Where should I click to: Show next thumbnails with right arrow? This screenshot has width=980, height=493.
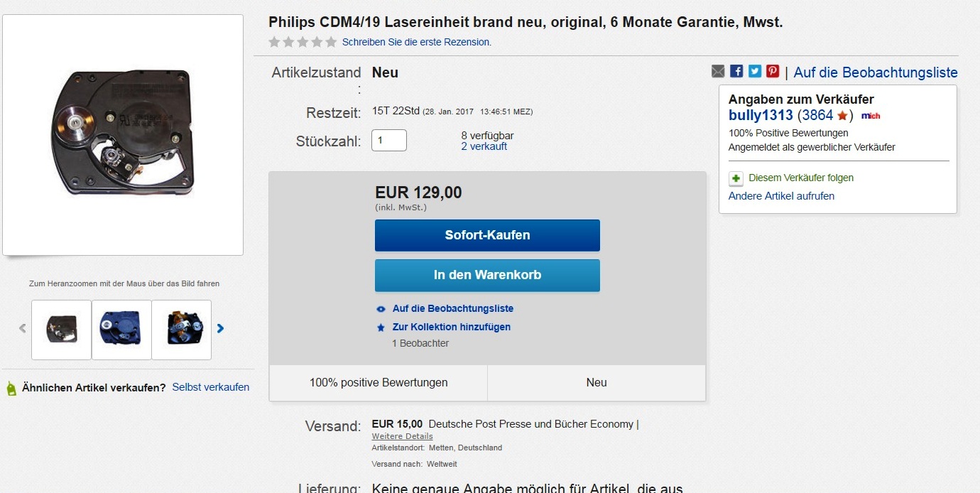point(220,328)
